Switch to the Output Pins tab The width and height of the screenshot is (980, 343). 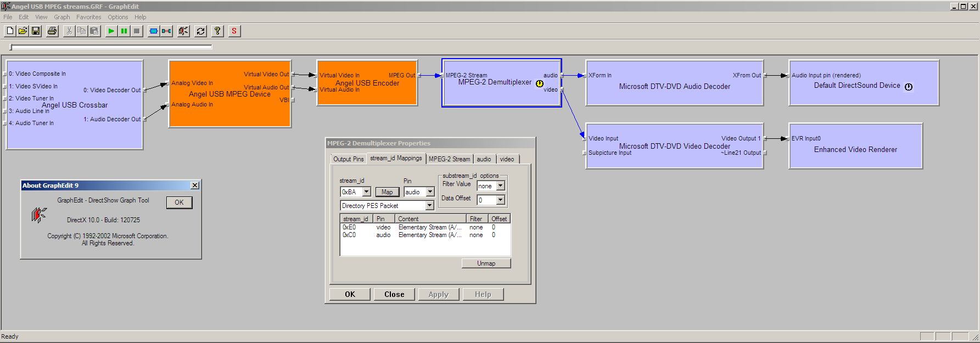point(349,159)
